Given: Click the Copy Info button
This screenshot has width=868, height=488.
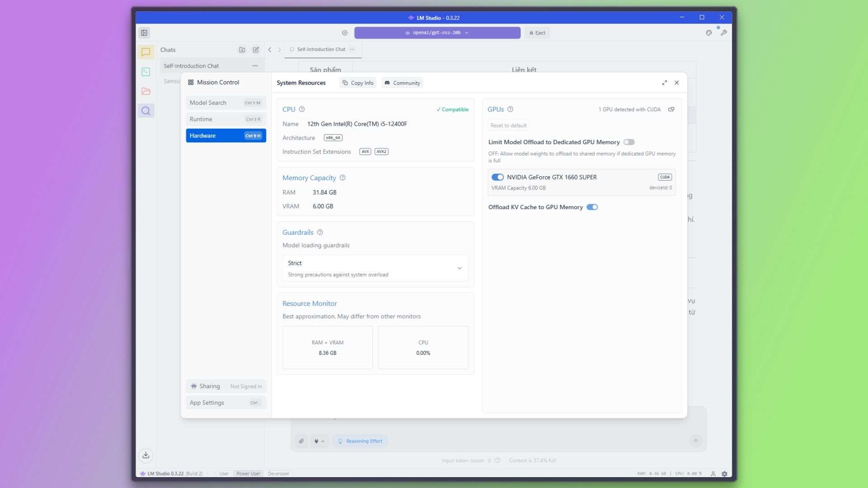Looking at the screenshot, I should pyautogui.click(x=358, y=83).
